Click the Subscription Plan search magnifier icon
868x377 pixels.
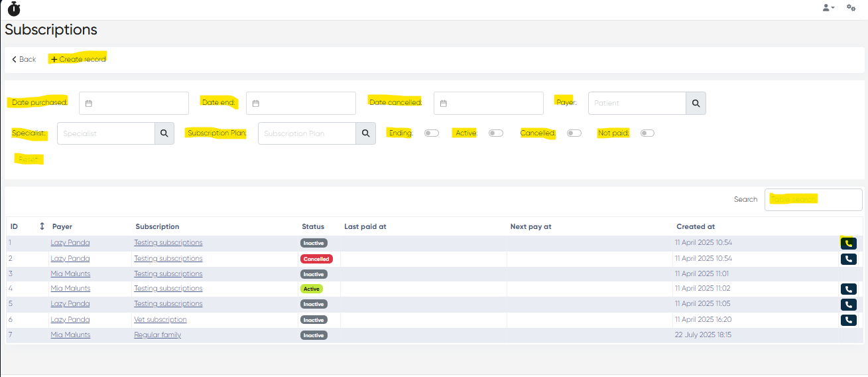click(365, 133)
